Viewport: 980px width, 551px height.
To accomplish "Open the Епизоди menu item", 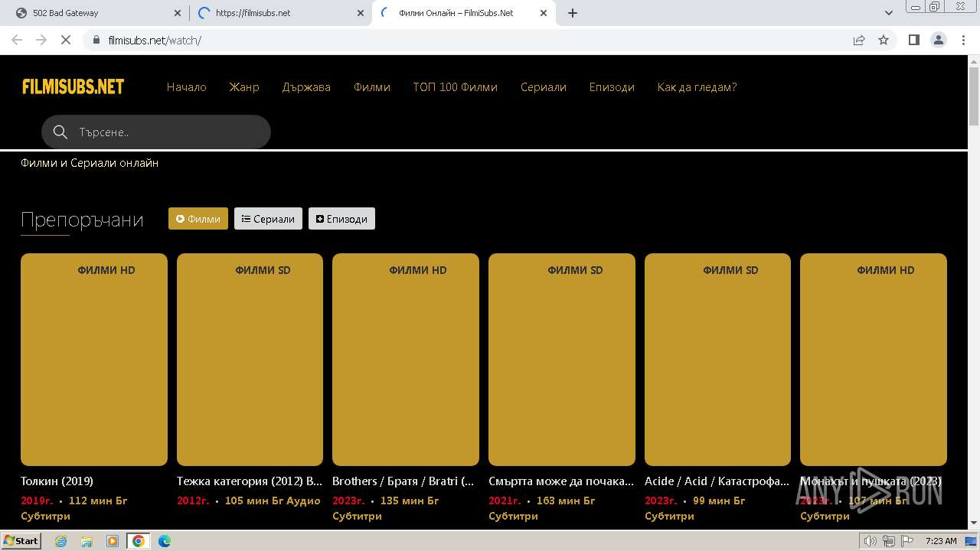I will [x=612, y=87].
